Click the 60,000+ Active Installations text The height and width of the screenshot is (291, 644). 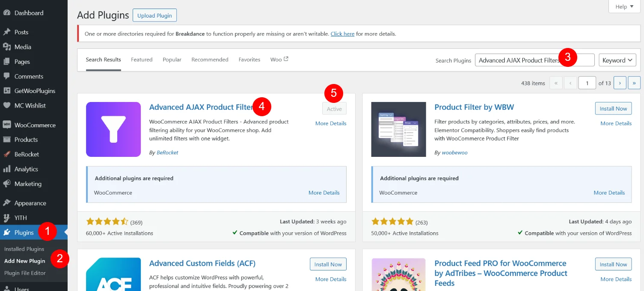(119, 233)
